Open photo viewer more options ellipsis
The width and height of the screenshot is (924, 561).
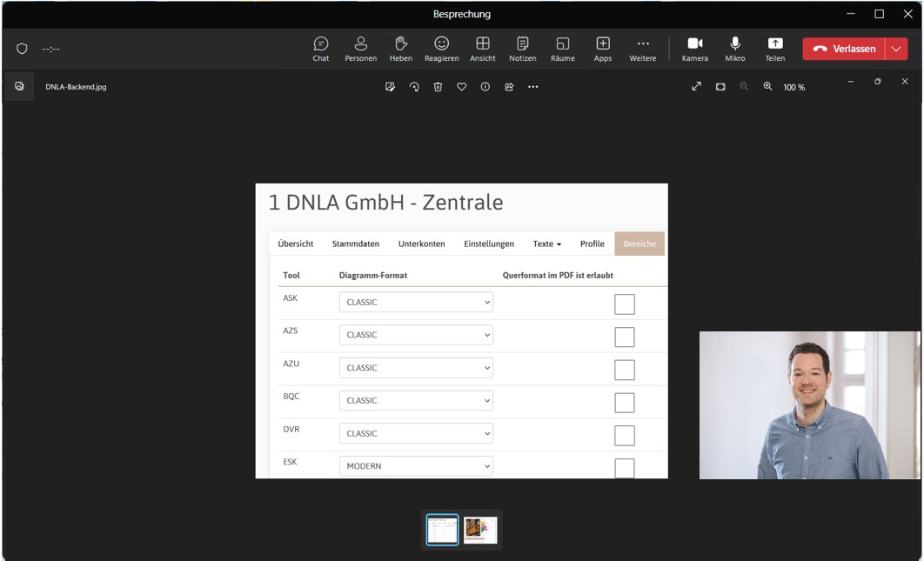532,87
